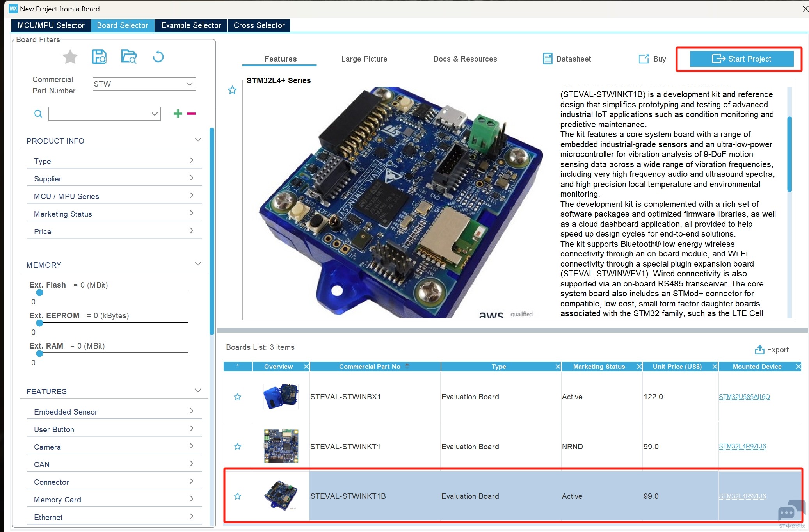Open the STM32L4R9ZIJ6 link for STEVAL-STWINKT1B
This screenshot has height=532, width=809.
tap(742, 496)
